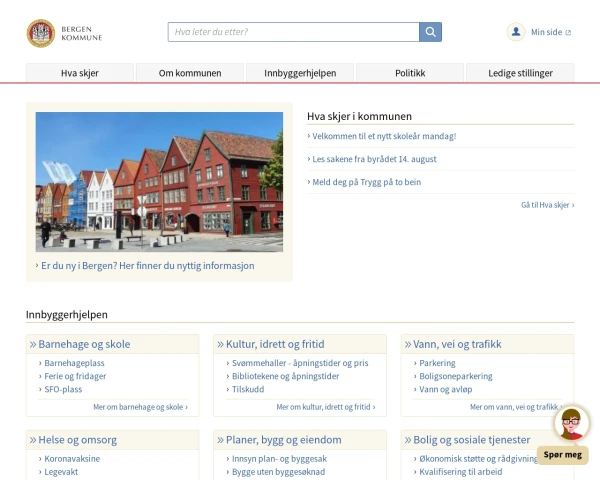The image size is (600, 480).
Task: Open 'Er du ny i Bergen?' information link
Action: pyautogui.click(x=148, y=266)
